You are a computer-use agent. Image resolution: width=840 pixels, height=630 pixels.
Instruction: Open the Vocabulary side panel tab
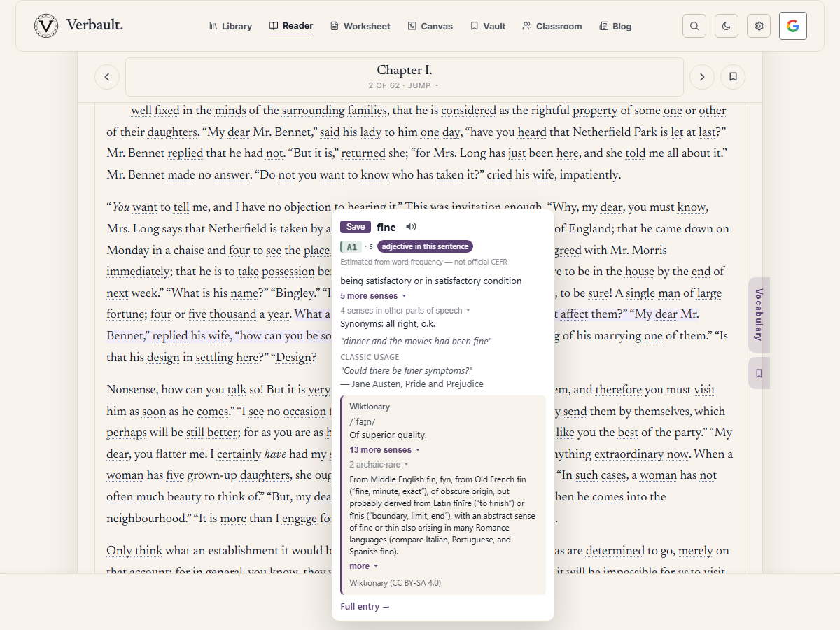point(759,315)
